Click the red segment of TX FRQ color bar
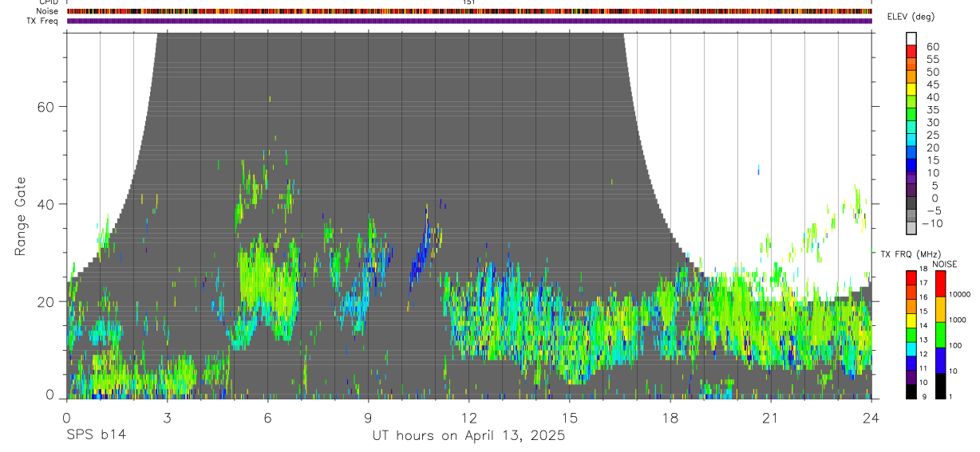 point(911,278)
